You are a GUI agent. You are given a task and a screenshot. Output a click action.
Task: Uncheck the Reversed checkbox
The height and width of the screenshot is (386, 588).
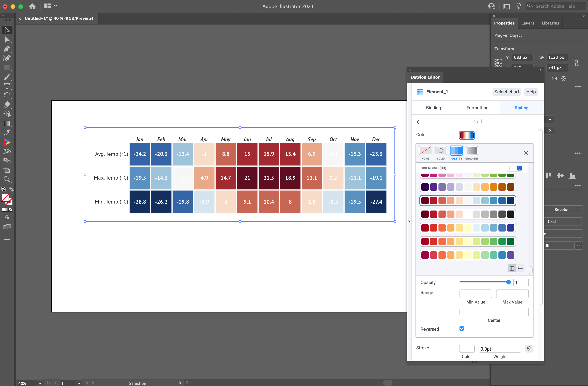click(x=461, y=328)
